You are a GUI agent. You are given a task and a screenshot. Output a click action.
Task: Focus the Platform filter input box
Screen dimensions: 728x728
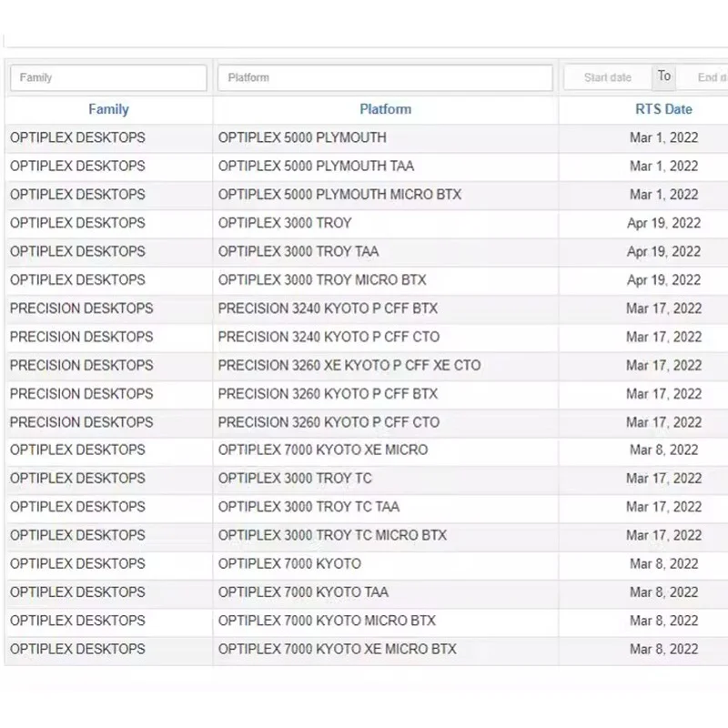click(x=385, y=77)
